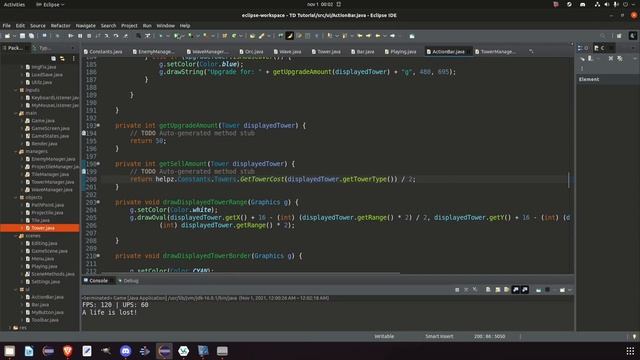Switch to Playing.java editor tab
This screenshot has width=640, height=360.
(x=400, y=52)
